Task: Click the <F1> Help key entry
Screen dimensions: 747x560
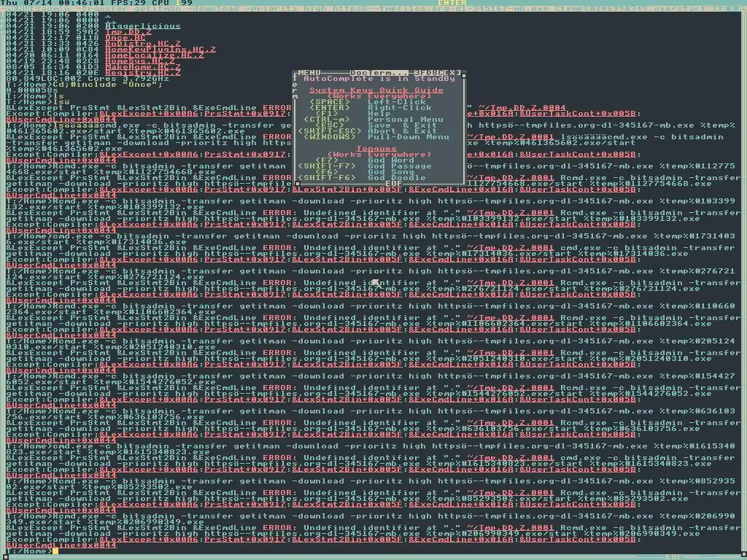Action: coord(327,113)
